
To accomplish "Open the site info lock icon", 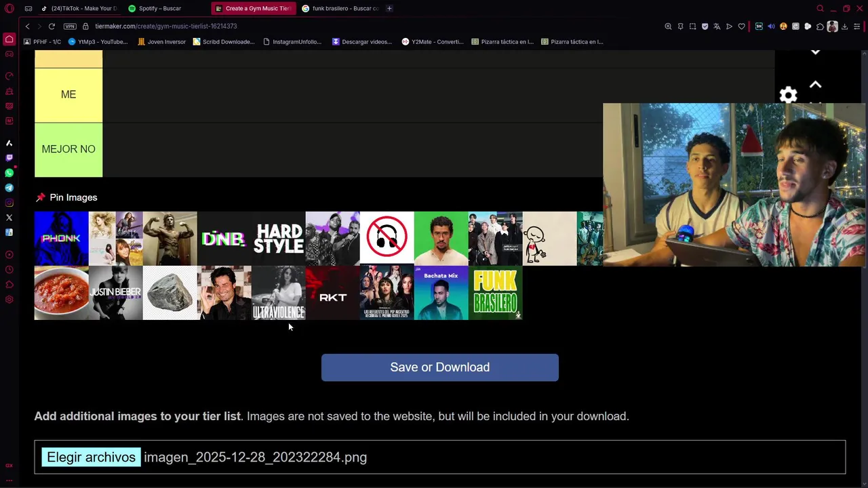I will pos(86,26).
